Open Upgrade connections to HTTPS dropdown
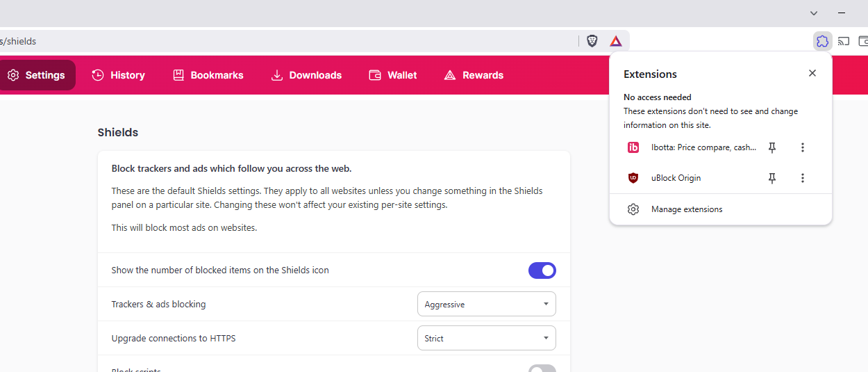The height and width of the screenshot is (372, 868). pos(486,338)
